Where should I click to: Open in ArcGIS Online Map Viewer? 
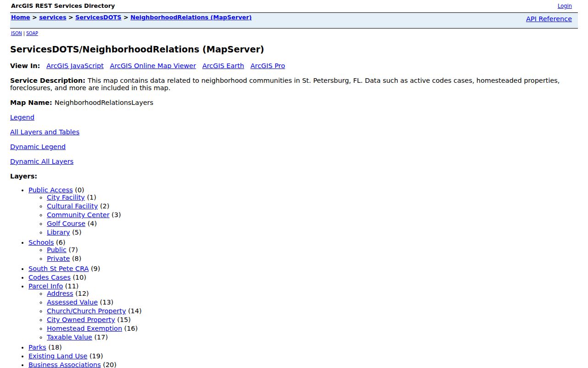(153, 66)
